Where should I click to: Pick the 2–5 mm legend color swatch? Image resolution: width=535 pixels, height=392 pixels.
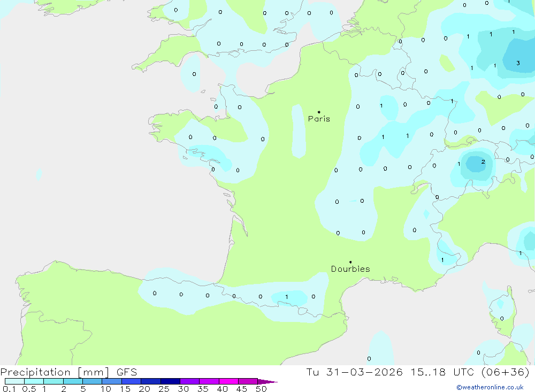pyautogui.click(x=73, y=381)
